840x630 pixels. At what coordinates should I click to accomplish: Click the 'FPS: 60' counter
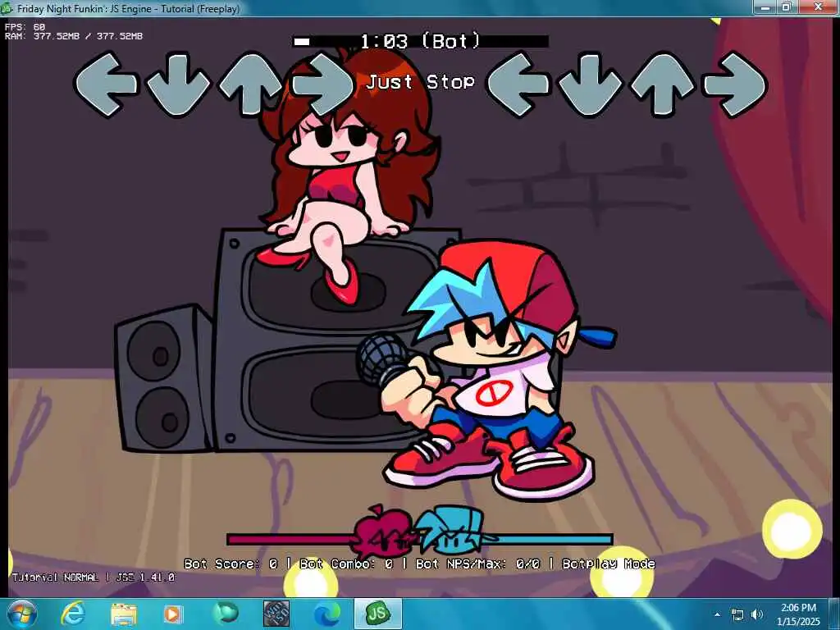pyautogui.click(x=25, y=27)
